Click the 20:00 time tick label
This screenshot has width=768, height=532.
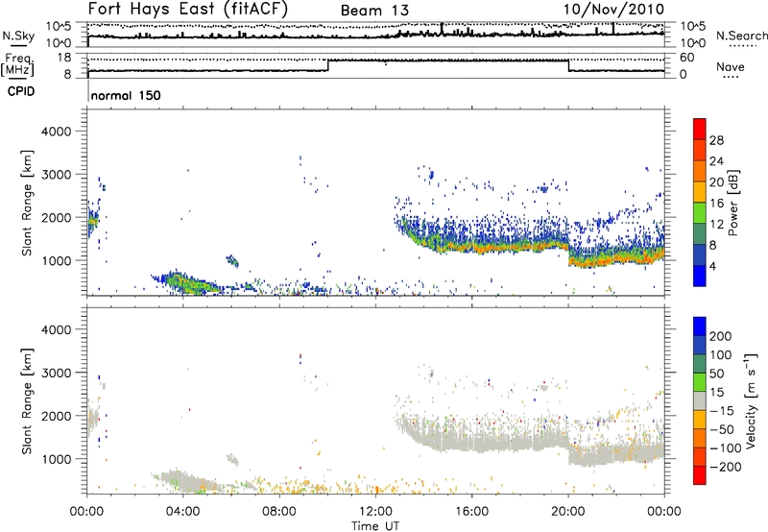coord(568,512)
